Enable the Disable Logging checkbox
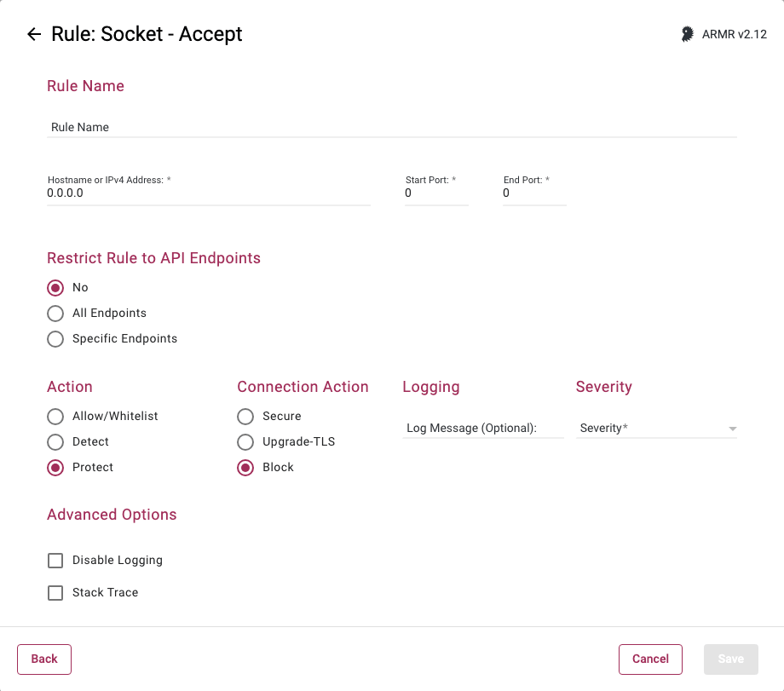 click(55, 561)
